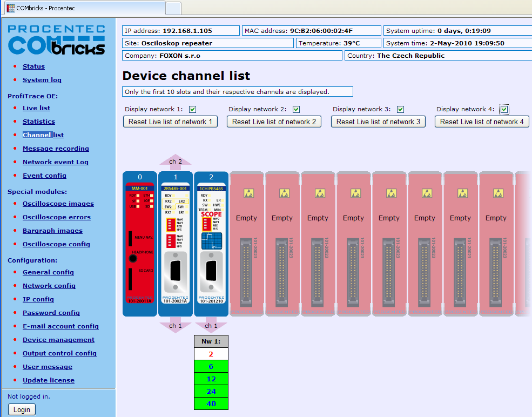Click the Login button
Viewport: 532px width, 417px height.
(x=22, y=409)
